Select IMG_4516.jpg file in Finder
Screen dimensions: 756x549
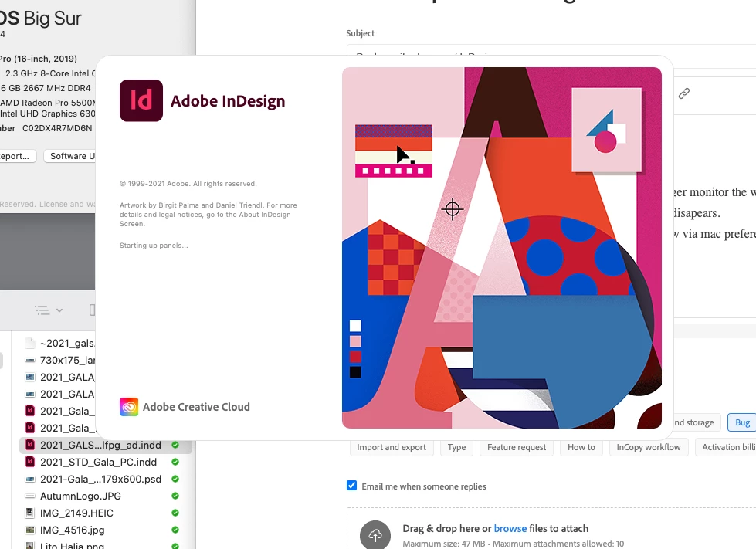click(x=73, y=530)
